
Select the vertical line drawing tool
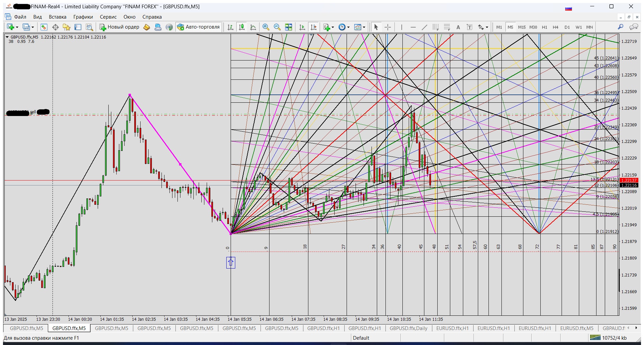pos(401,27)
